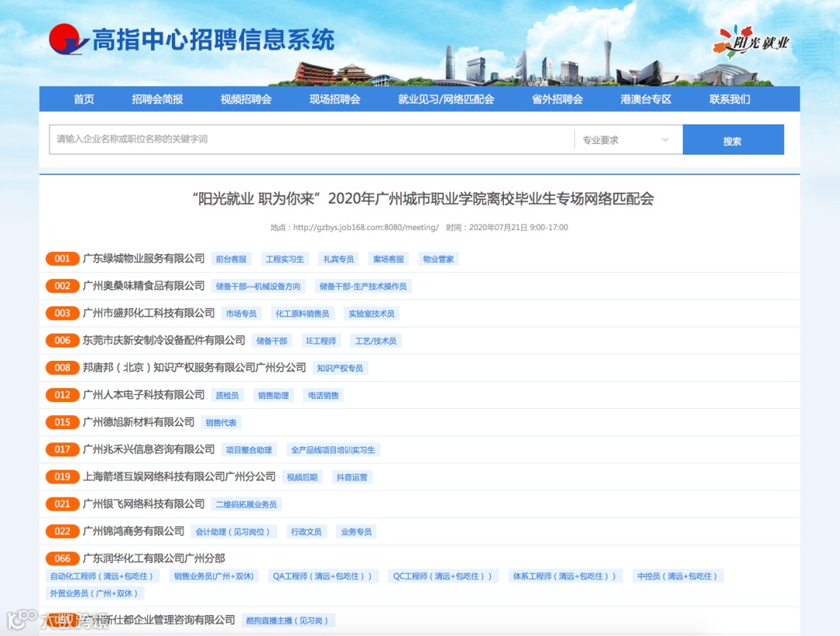Navigate to 省外招聘会
Screen dimensions: 840x636
(557, 99)
